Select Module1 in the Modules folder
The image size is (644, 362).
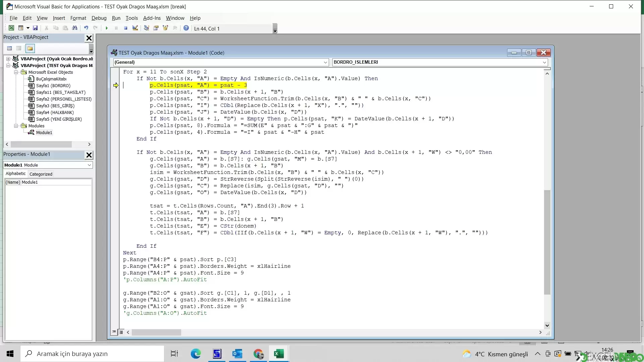pyautogui.click(x=44, y=132)
